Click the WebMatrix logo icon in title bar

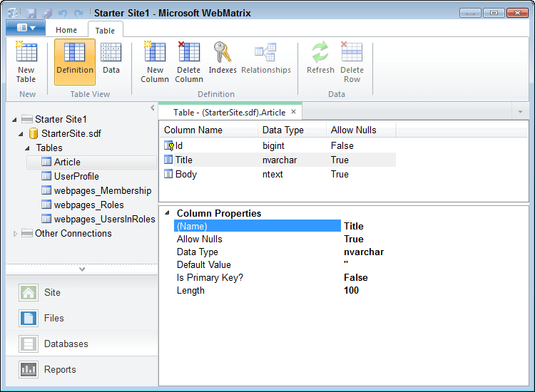click(x=14, y=13)
